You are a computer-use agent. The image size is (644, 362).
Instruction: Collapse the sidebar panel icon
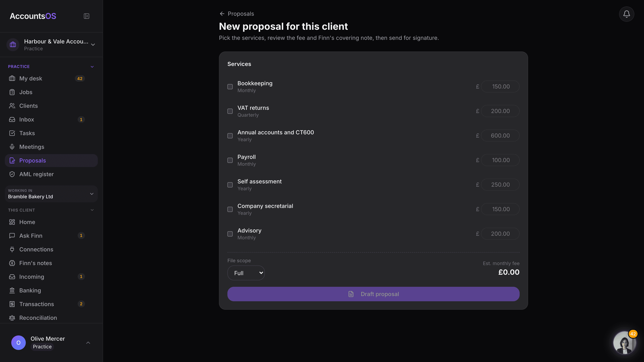87,16
